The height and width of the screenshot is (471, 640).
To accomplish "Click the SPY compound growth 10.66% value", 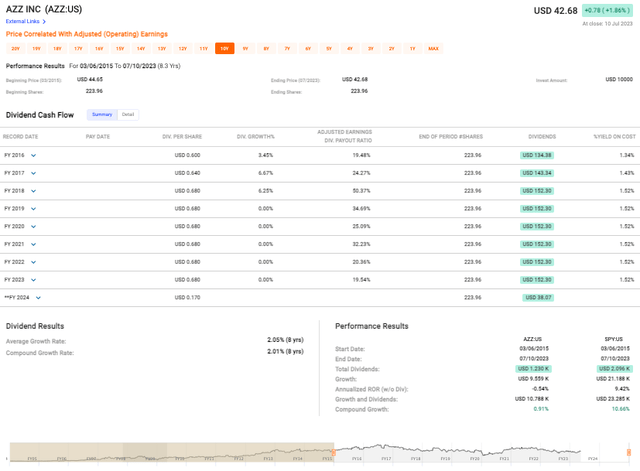I will (x=620, y=409).
